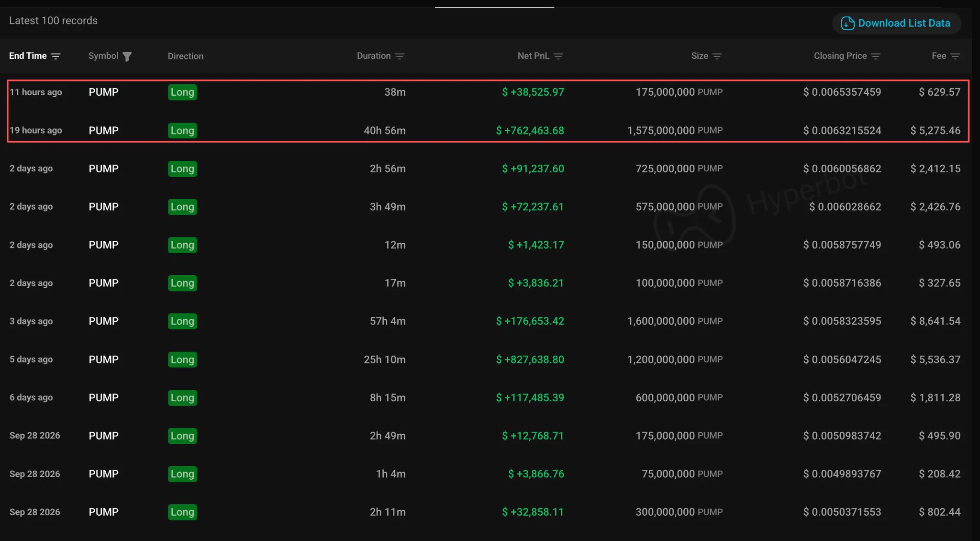Select the Symbol column header label
The image size is (980, 541).
103,56
